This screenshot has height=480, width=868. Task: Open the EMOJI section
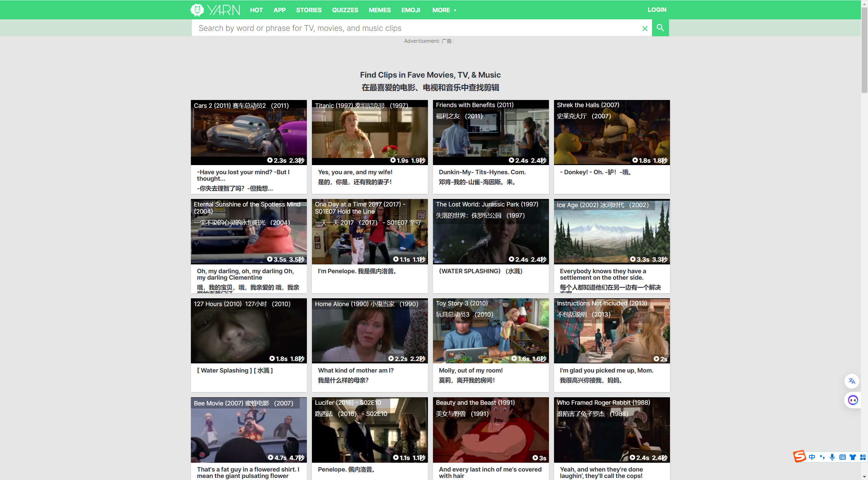[411, 10]
